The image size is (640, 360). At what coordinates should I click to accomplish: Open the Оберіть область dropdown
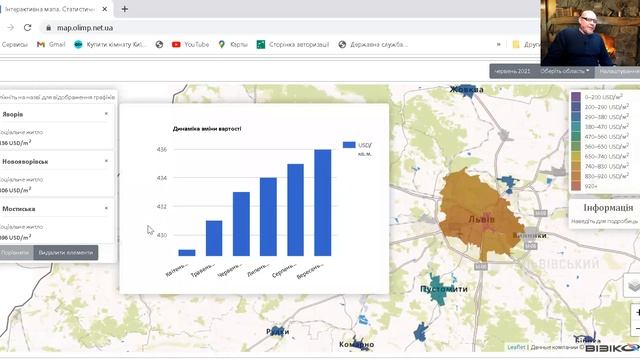[x=564, y=71]
